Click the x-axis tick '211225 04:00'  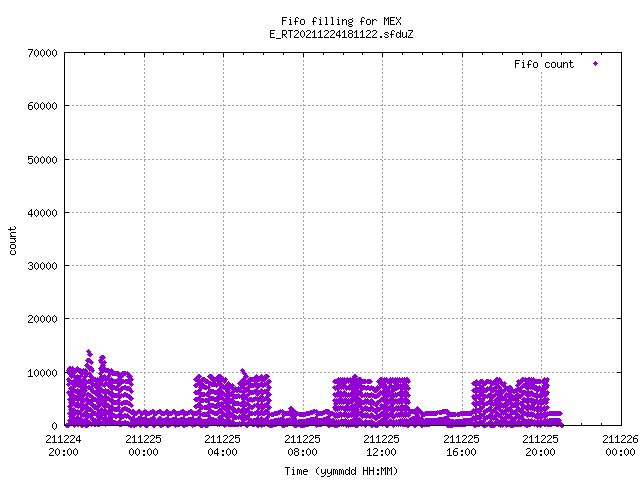tap(222, 446)
